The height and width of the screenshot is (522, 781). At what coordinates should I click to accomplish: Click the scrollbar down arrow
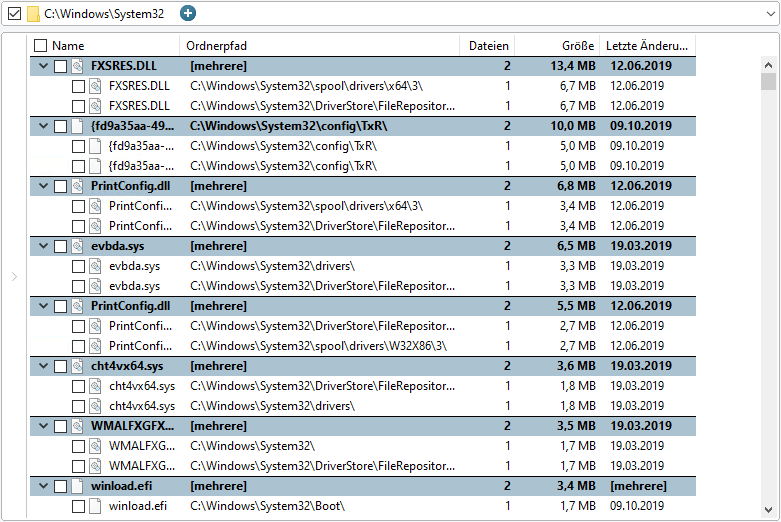[768, 510]
